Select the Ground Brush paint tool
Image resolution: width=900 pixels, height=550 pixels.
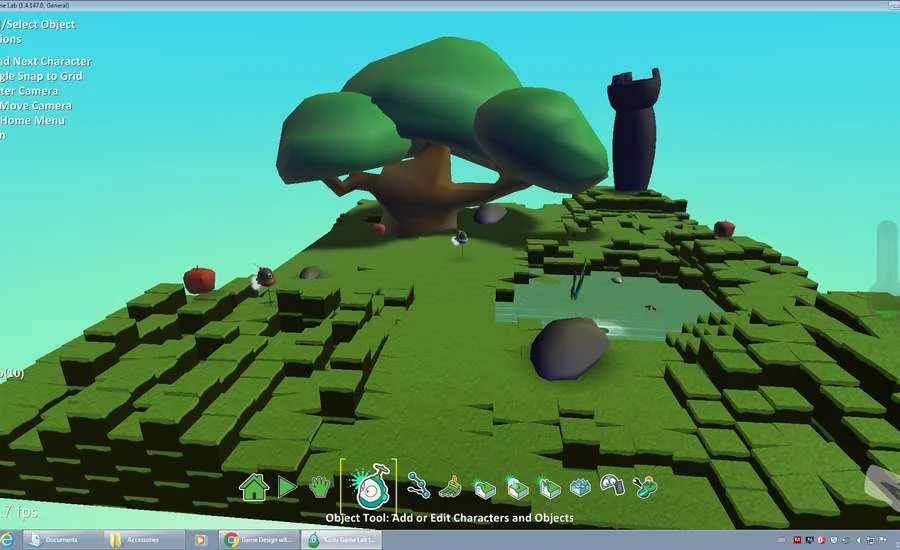(x=450, y=487)
